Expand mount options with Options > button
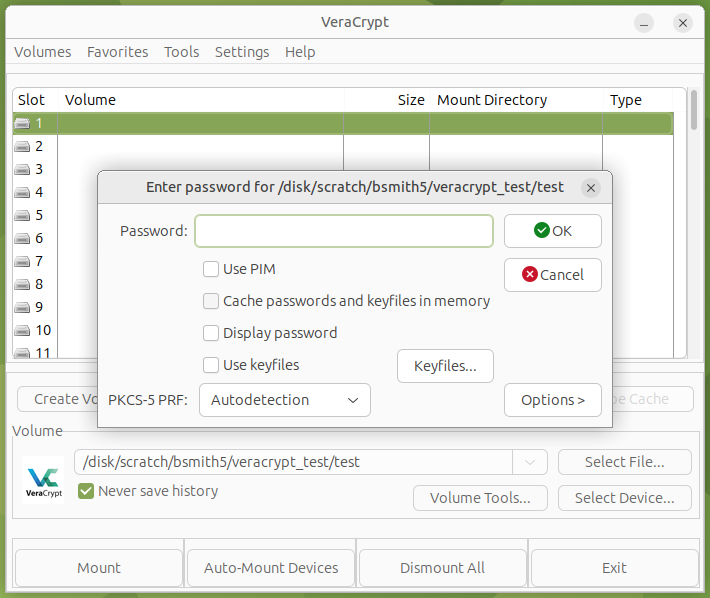The height and width of the screenshot is (598, 710). coord(553,400)
